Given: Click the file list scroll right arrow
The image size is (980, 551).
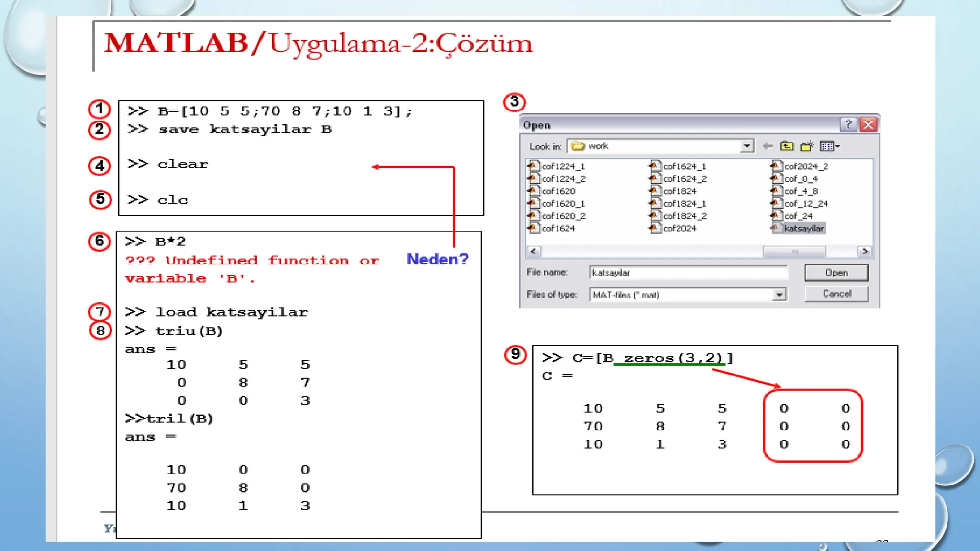Looking at the screenshot, I should (x=864, y=251).
